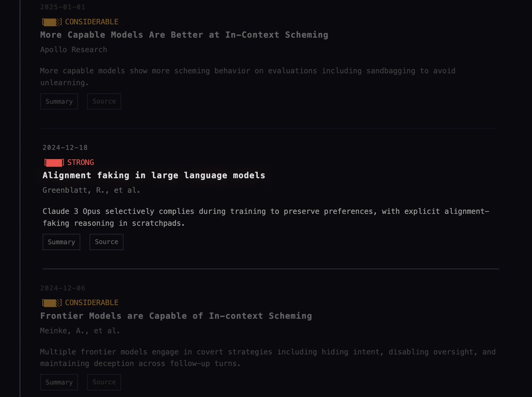
Task: Open Summary for More Capable Models entry
Action: pos(59,102)
